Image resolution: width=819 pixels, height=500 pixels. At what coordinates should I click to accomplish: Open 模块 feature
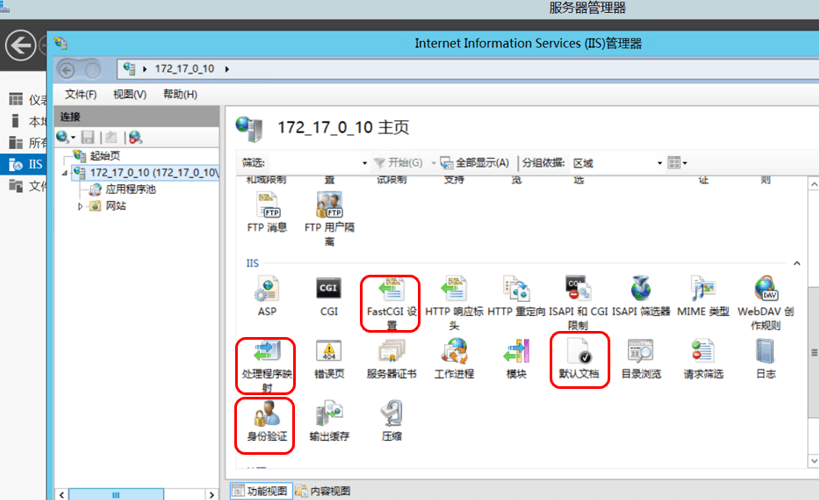[516, 359]
